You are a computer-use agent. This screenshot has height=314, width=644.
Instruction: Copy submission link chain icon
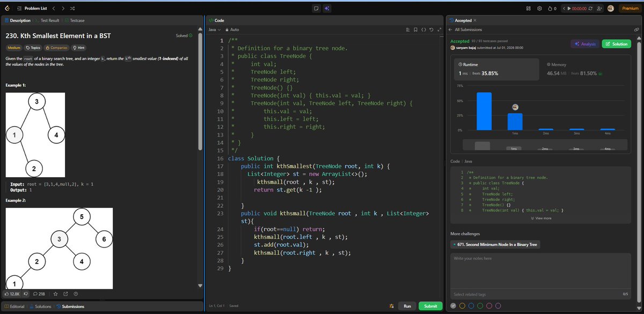[636, 30]
